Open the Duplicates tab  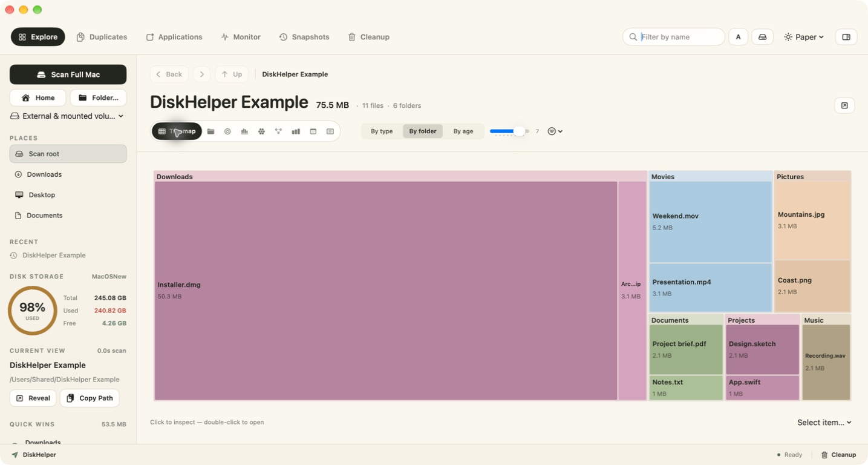102,37
